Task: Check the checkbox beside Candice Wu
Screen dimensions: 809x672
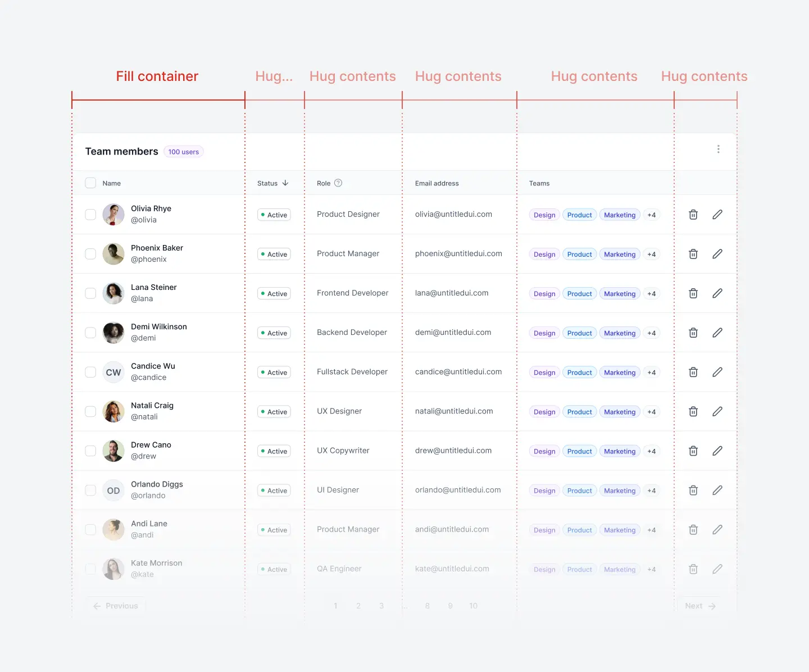Action: tap(90, 371)
